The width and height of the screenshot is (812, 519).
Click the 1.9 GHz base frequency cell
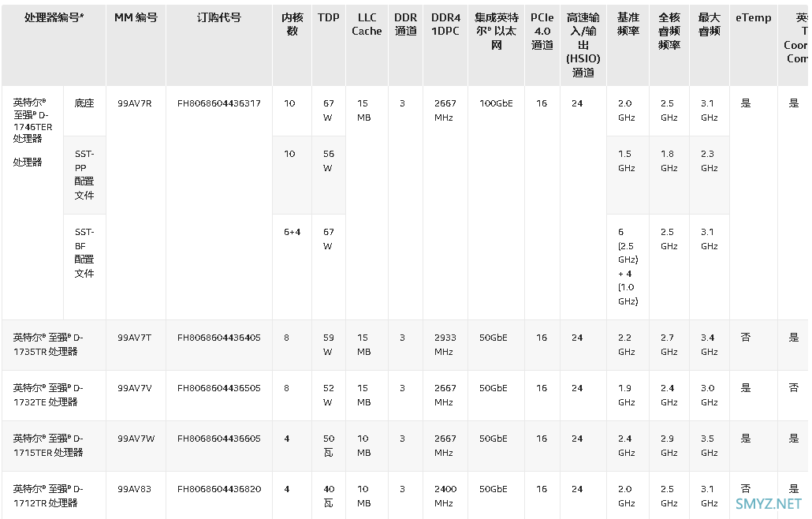tap(626, 394)
